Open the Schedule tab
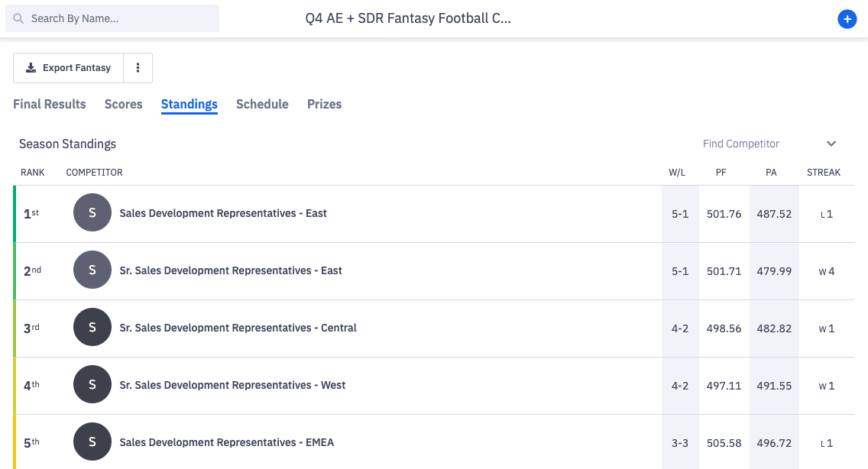This screenshot has width=868, height=469. click(262, 104)
